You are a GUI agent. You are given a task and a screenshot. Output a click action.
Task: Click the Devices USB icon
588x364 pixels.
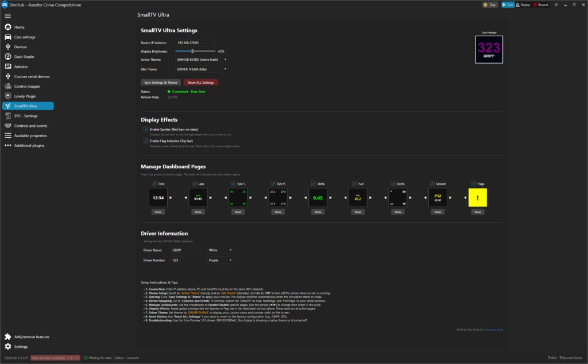tap(8, 47)
